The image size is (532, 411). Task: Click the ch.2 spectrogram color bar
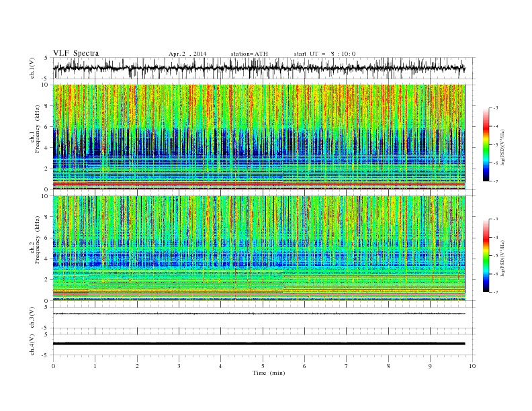pyautogui.click(x=486, y=255)
